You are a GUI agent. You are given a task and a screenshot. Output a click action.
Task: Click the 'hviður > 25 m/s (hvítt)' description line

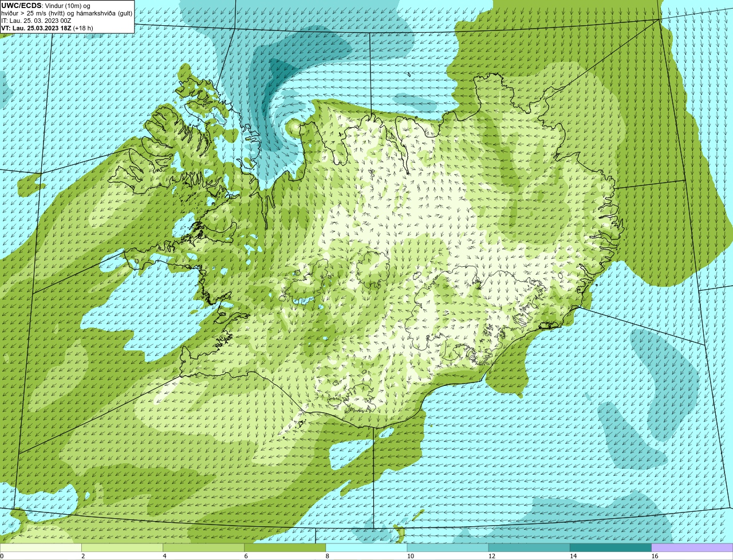point(66,13)
